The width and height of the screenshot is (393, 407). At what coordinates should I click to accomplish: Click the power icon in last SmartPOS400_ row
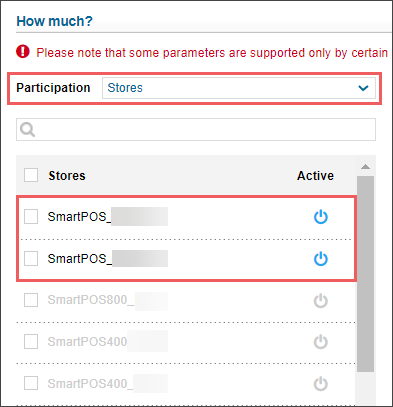(321, 384)
